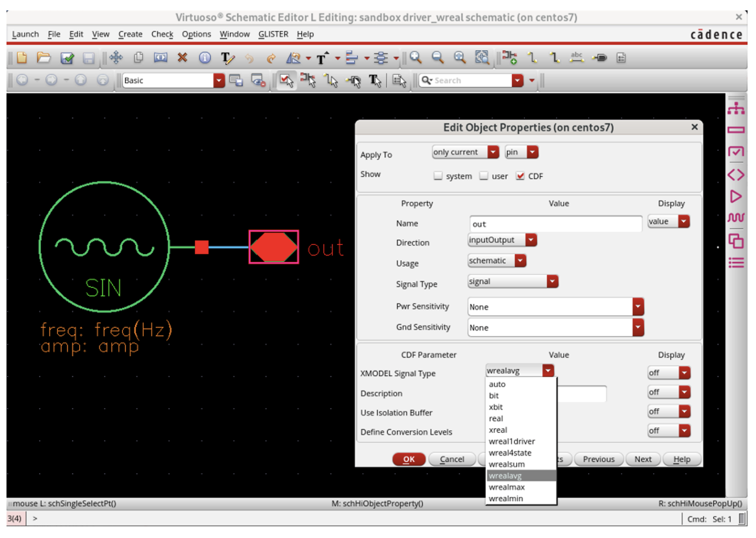Click the Open folder toolbar icon
The width and height of the screenshot is (756, 538).
point(44,58)
